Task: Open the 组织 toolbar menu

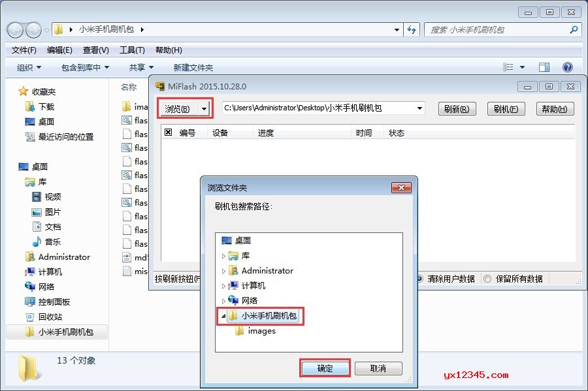Action: coord(29,67)
